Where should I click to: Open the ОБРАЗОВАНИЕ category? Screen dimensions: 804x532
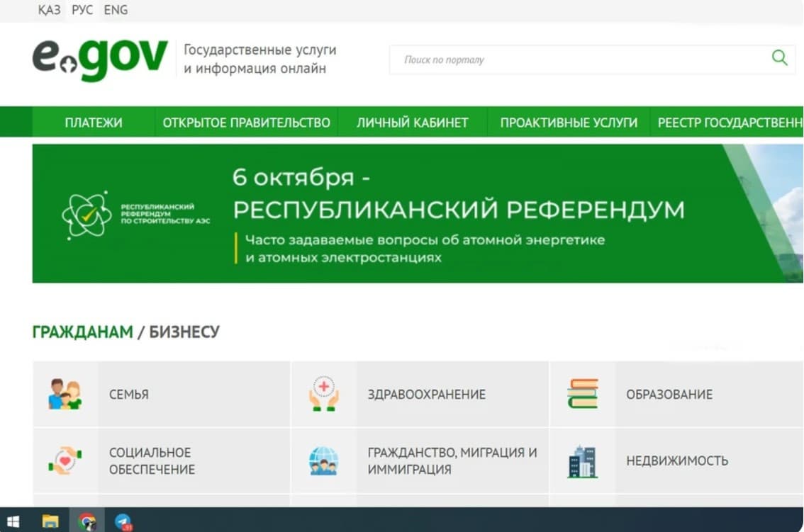tap(676, 394)
